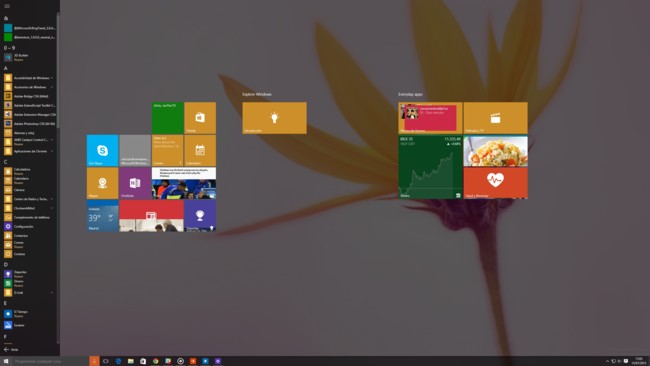Open the hamburger menu at top left
The image size is (650, 366).
7,6
